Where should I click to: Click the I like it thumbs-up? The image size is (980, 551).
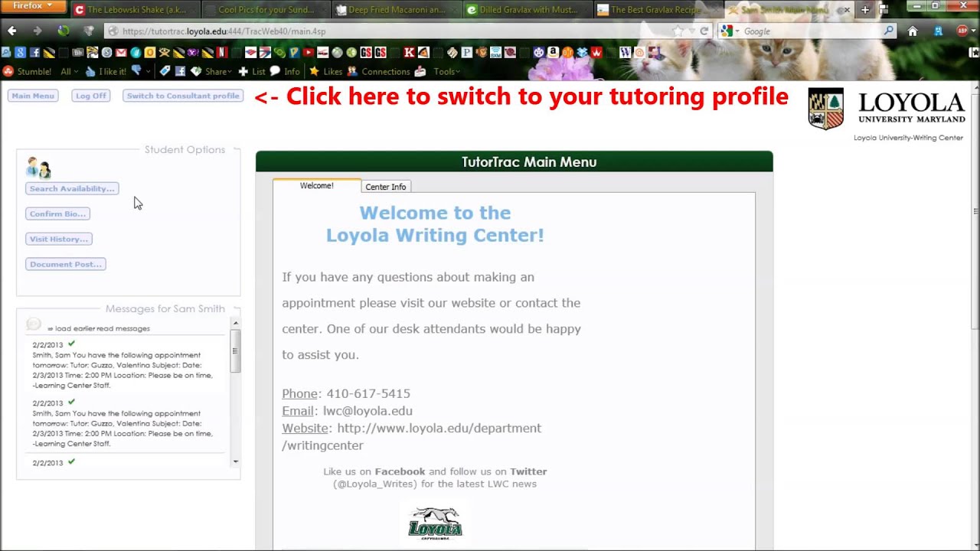point(106,71)
